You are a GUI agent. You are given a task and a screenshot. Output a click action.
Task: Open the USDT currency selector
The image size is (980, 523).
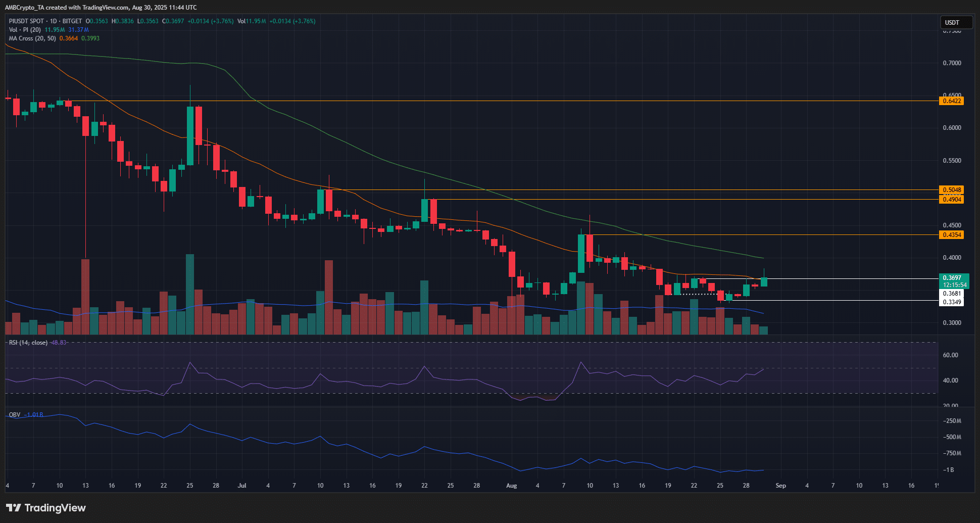[x=955, y=22]
